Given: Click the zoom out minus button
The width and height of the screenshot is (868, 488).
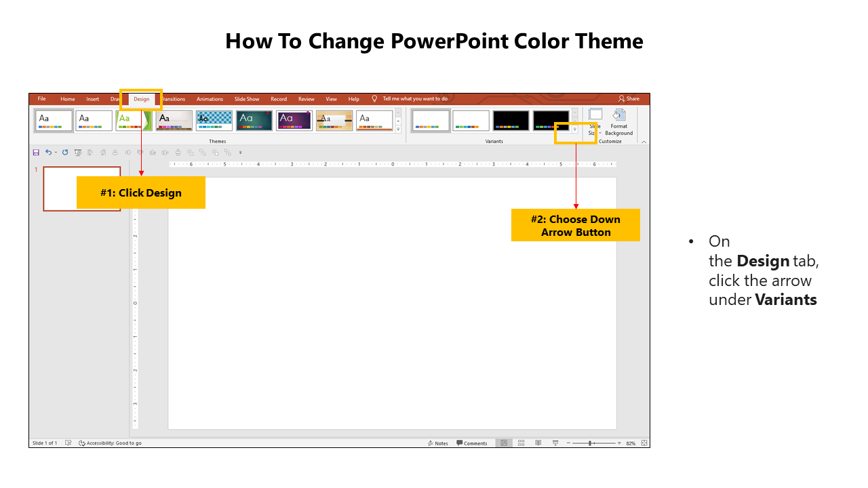Looking at the screenshot, I should [x=569, y=443].
